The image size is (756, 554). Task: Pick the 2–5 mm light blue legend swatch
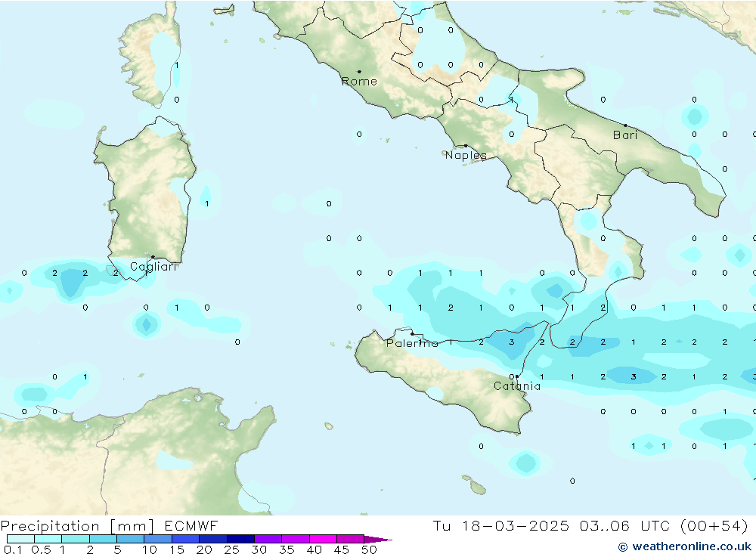103,539
